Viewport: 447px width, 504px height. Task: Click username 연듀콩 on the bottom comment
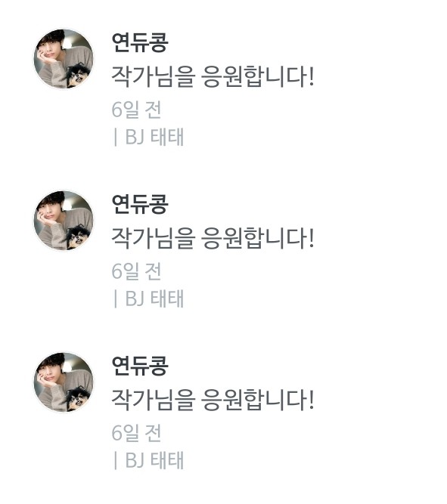pyautogui.click(x=140, y=366)
